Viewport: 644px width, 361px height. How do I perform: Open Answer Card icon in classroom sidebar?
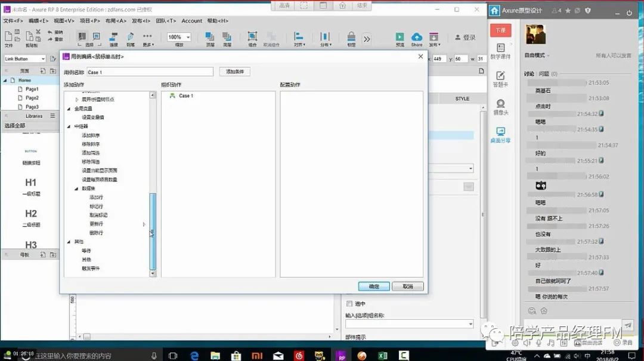[x=500, y=76]
